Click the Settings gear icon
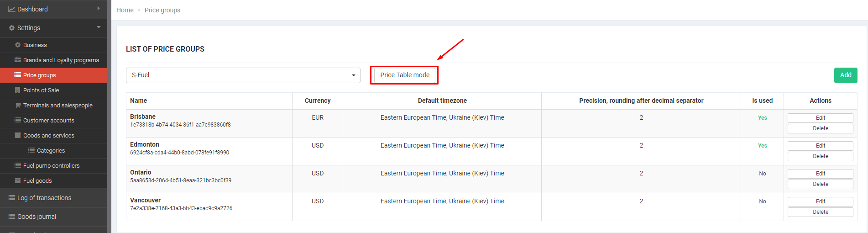Viewport: 868px width, 233px height. 12,28
